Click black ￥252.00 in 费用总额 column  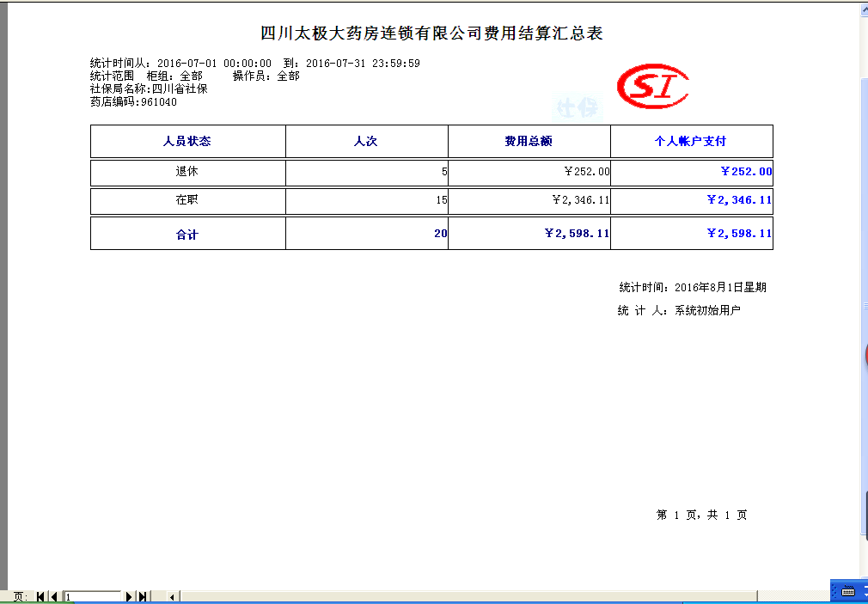587,172
